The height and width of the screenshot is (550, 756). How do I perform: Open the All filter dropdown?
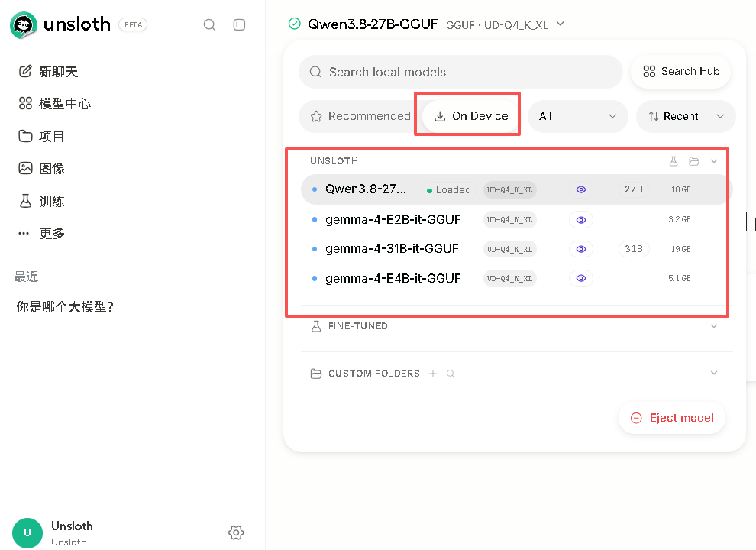pos(577,116)
